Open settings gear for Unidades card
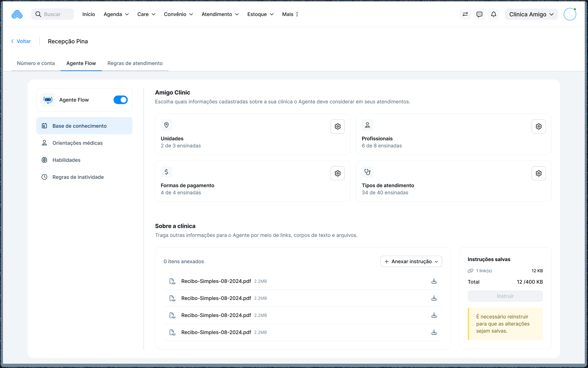Viewport: 588px width, 368px height. point(337,126)
